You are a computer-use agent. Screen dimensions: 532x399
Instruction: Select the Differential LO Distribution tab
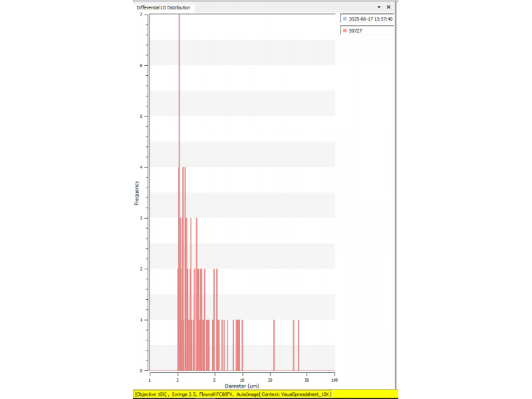pos(164,7)
